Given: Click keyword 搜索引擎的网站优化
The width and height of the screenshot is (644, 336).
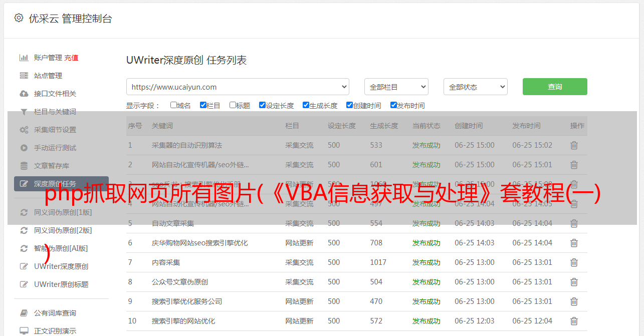Looking at the screenshot, I should point(183,321).
